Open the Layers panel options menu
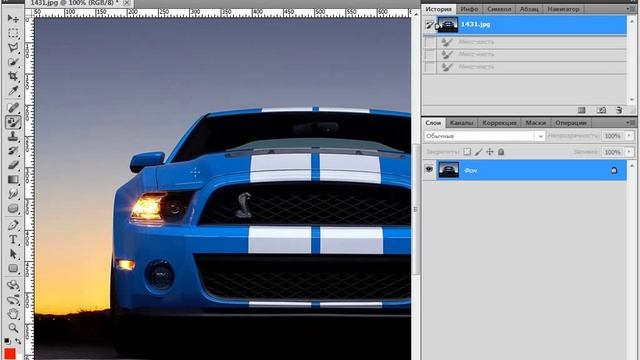 [x=630, y=122]
